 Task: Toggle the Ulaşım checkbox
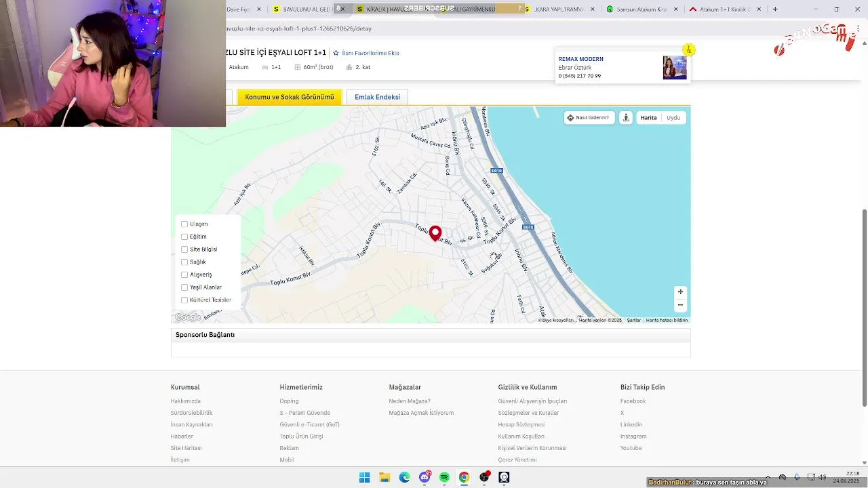[x=184, y=224]
